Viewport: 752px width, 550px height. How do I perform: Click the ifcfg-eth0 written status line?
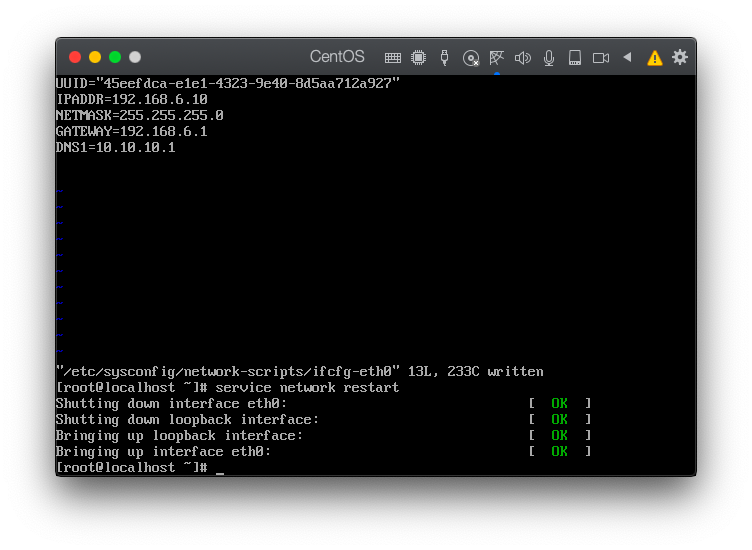[300, 372]
